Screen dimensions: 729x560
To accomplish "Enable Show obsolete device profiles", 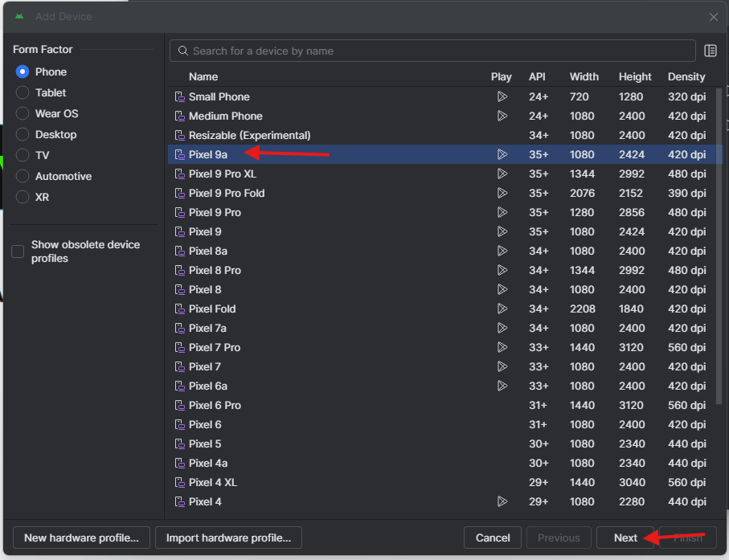I will pos(18,251).
